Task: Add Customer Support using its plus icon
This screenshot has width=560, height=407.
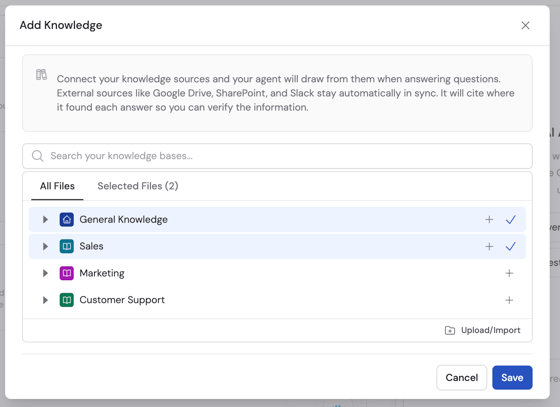Action: pyautogui.click(x=509, y=300)
